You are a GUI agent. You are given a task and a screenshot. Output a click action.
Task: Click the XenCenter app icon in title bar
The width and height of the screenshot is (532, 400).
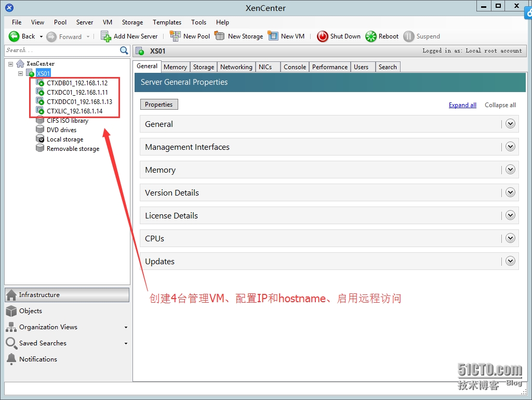(x=9, y=7)
